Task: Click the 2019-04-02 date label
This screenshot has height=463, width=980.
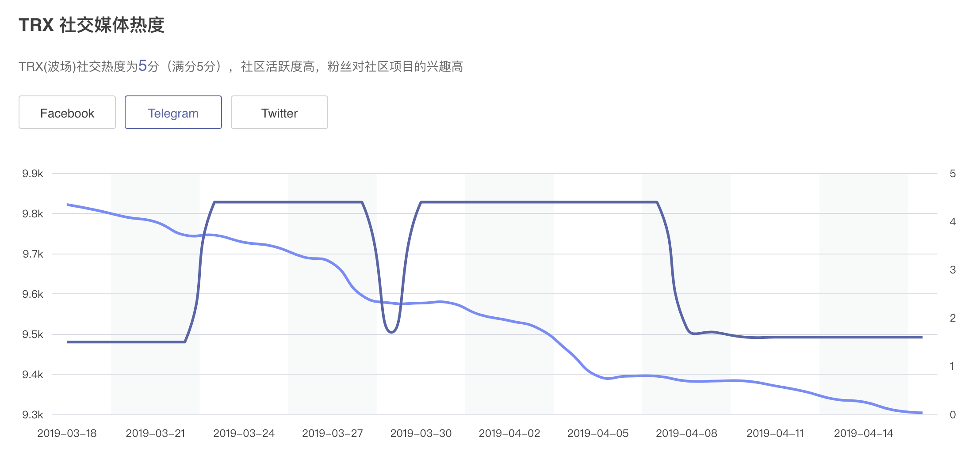Action: (509, 433)
